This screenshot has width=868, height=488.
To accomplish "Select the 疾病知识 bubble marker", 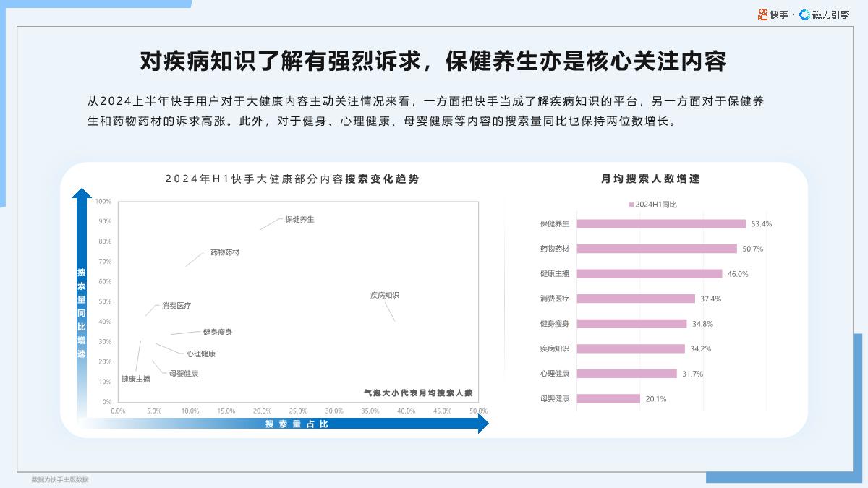I will pos(394,322).
